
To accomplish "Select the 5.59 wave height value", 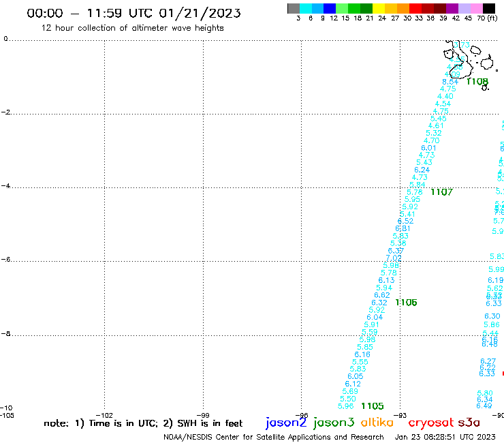I will click(x=370, y=332).
